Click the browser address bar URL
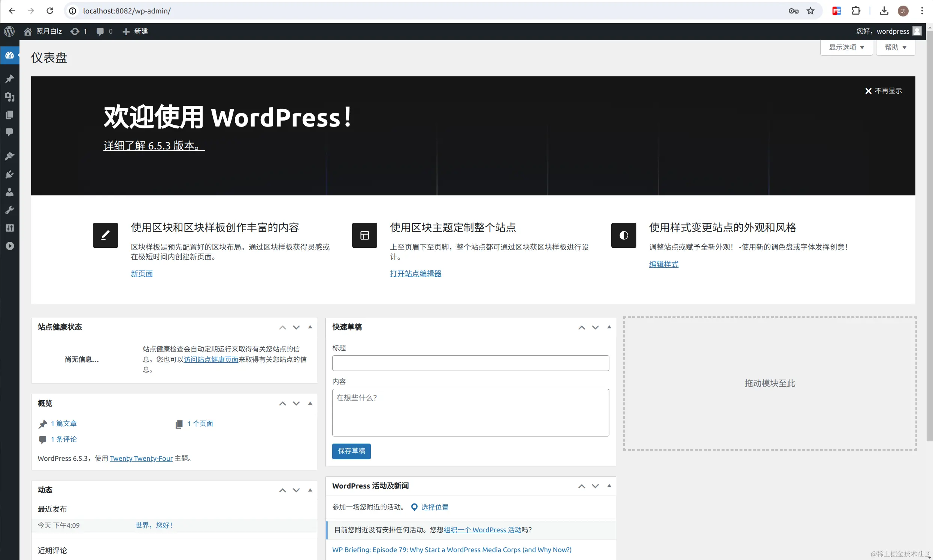Screen dimensions: 933x560 coord(127,11)
